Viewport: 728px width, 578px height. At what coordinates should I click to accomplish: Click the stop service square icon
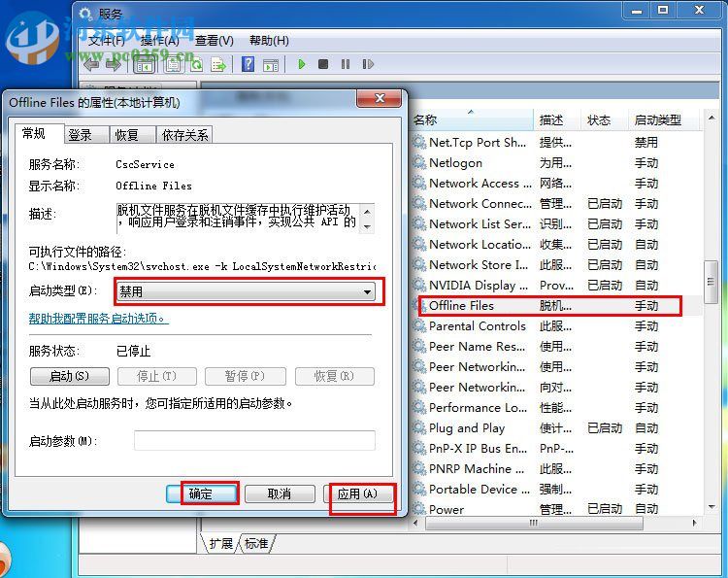click(x=323, y=64)
